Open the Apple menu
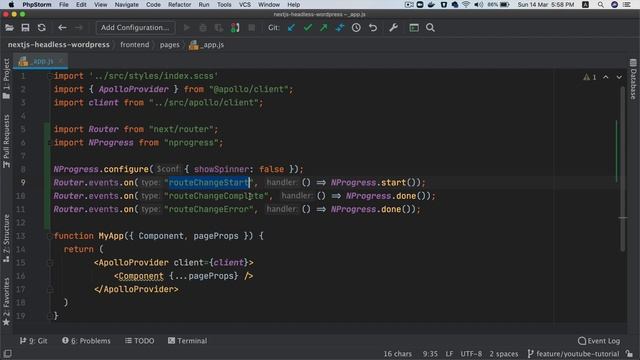This screenshot has width=640, height=360. (x=11, y=4)
